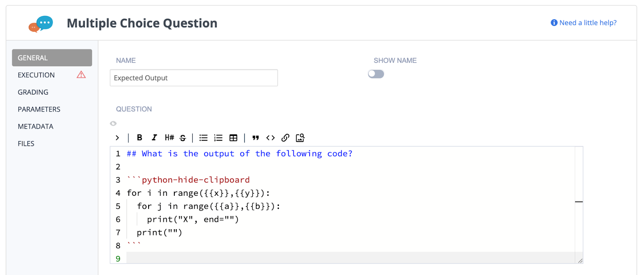Click the 'for j in range' line
The width and height of the screenshot is (644, 275).
tap(208, 206)
